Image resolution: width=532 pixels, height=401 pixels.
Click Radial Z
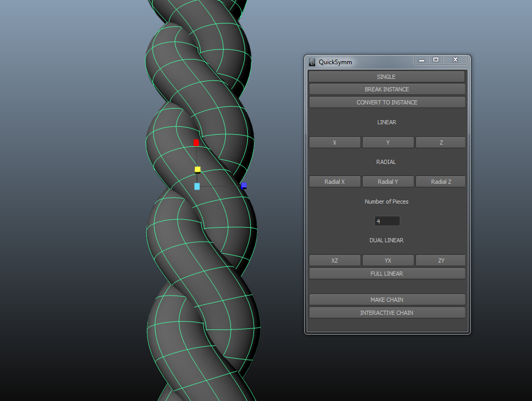coord(440,181)
